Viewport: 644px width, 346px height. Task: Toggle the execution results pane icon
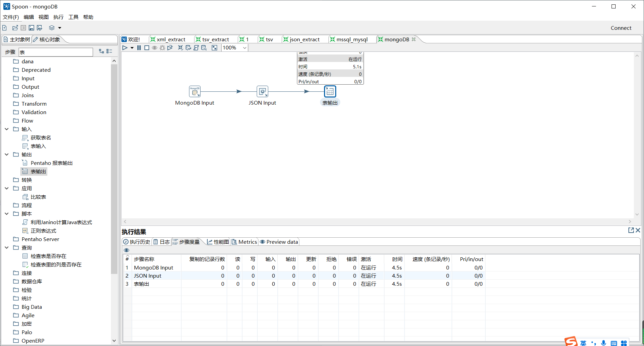pos(214,48)
